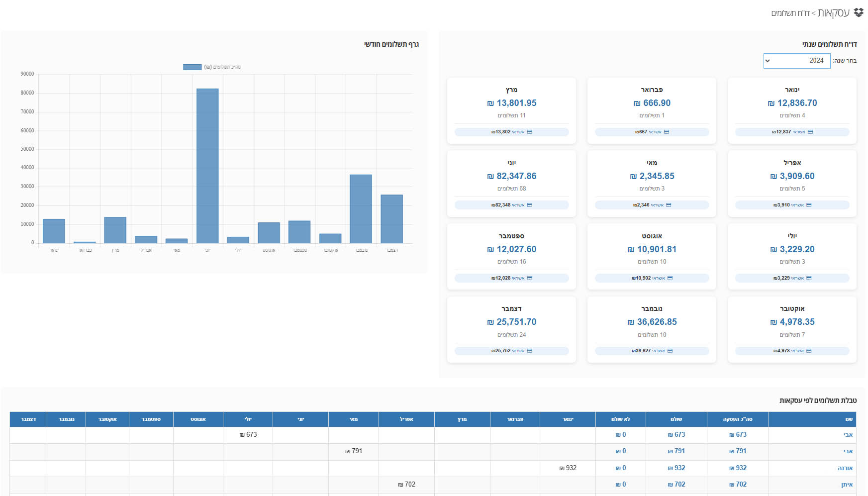This screenshot has height=496, width=868.
Task: Click the June bar in monthly chart
Action: (207, 166)
